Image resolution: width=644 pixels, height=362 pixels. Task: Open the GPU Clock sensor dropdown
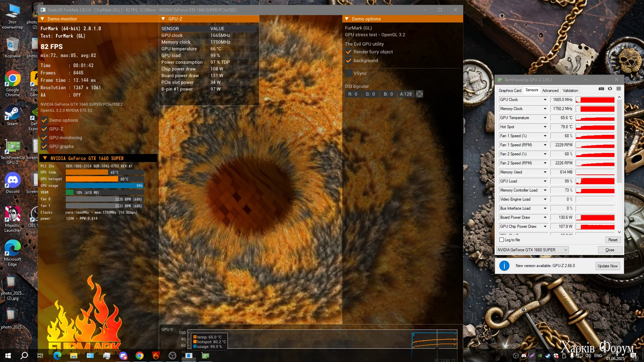click(x=545, y=100)
